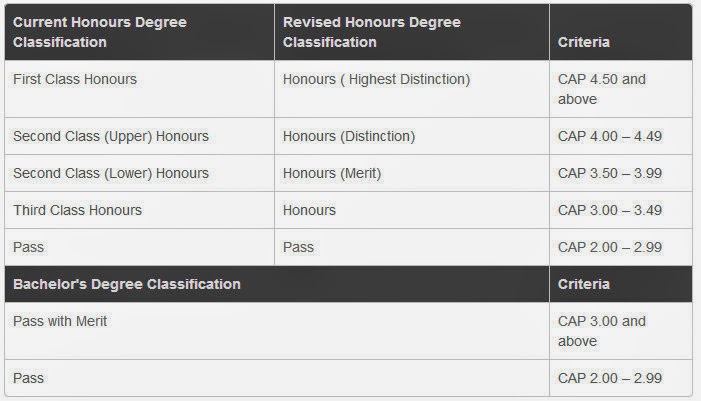Click the second 'Criteria' header below Pass

coord(584,284)
